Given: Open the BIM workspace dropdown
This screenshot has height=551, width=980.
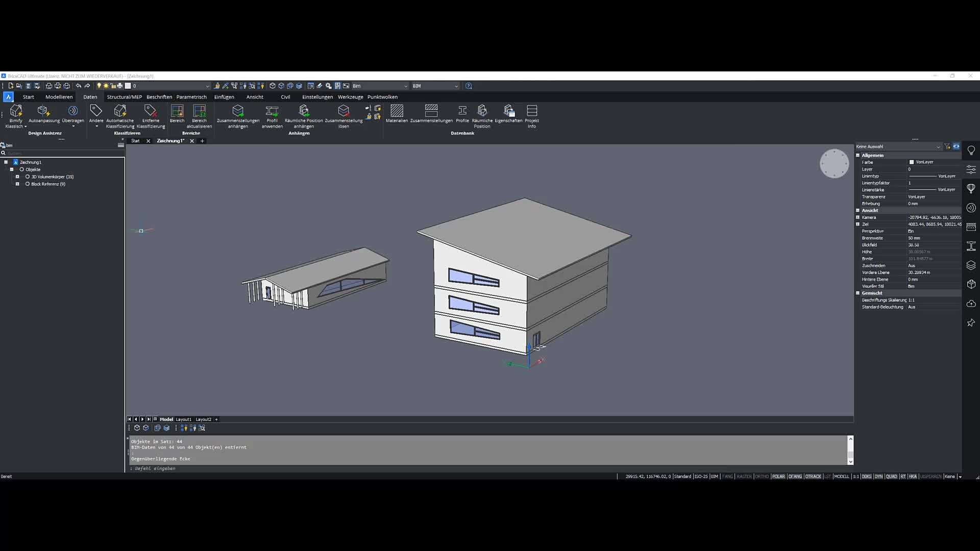Looking at the screenshot, I should [435, 86].
